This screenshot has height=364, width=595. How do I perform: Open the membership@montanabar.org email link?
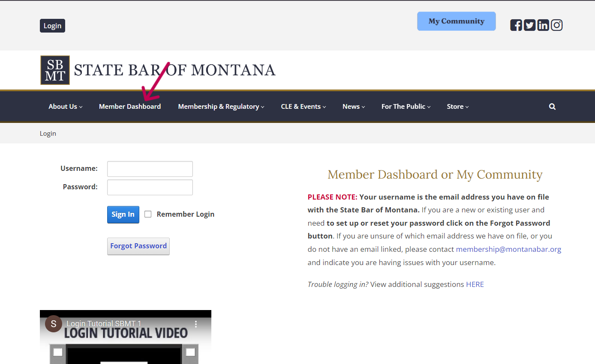coord(508,249)
